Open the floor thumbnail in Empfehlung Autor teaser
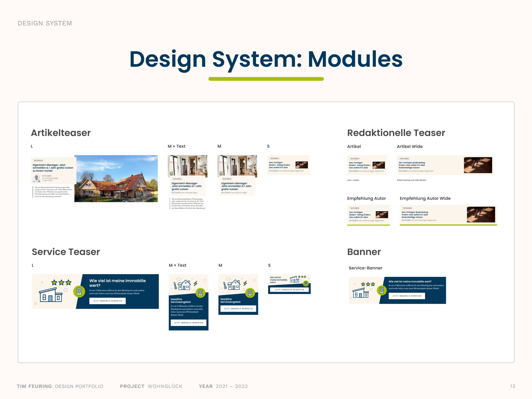The width and height of the screenshot is (532, 399). click(x=382, y=215)
